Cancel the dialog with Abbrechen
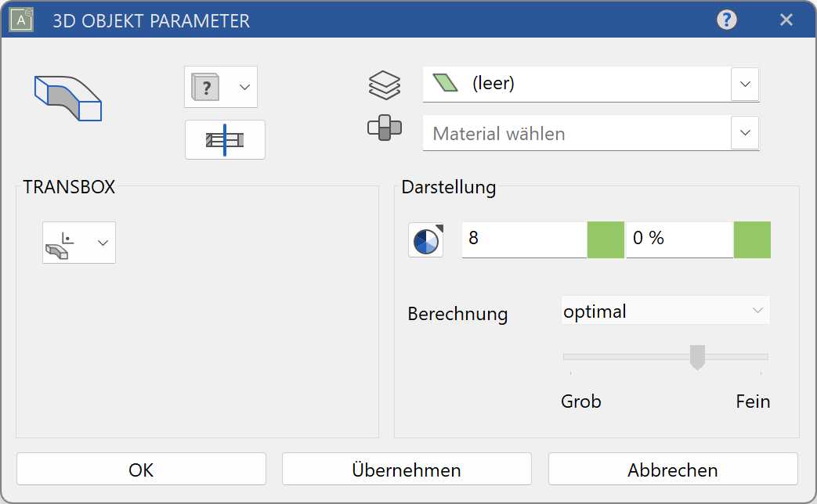Screen dimensions: 817x504 coord(672,469)
